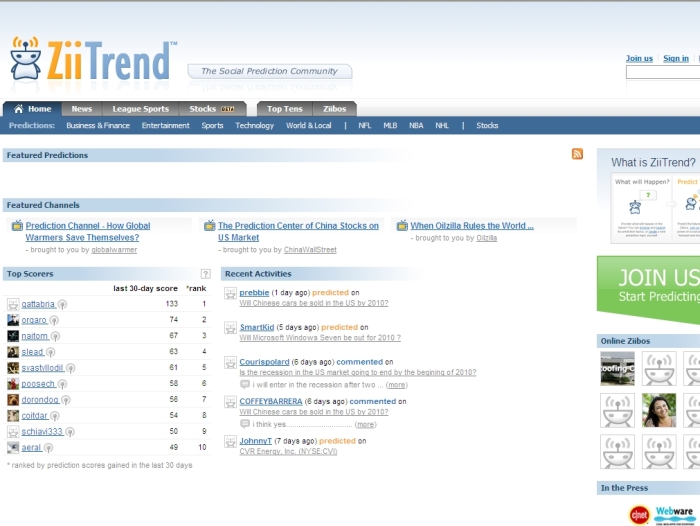Image resolution: width=700 pixels, height=526 pixels.
Task: Open NHL predictions
Action: tap(442, 125)
